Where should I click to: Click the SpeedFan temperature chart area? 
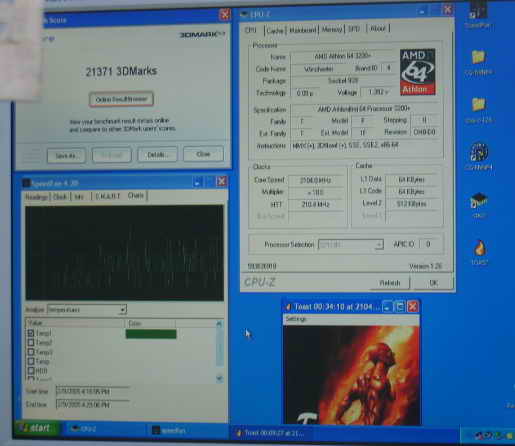(125, 252)
